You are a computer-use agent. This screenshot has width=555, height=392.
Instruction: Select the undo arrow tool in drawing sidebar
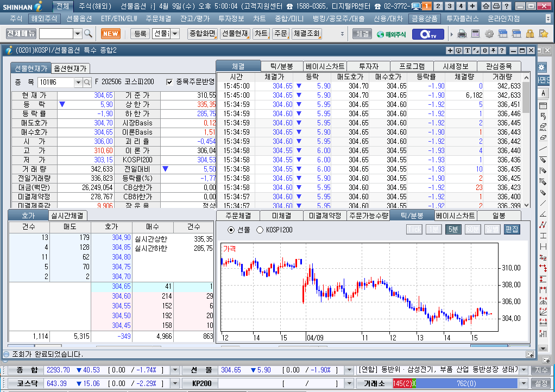pos(543,116)
